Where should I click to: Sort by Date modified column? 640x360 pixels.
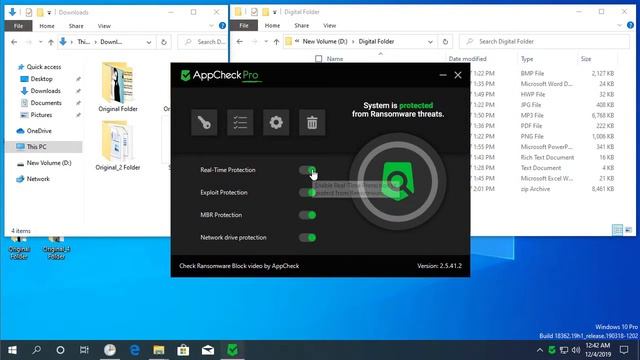click(468, 59)
